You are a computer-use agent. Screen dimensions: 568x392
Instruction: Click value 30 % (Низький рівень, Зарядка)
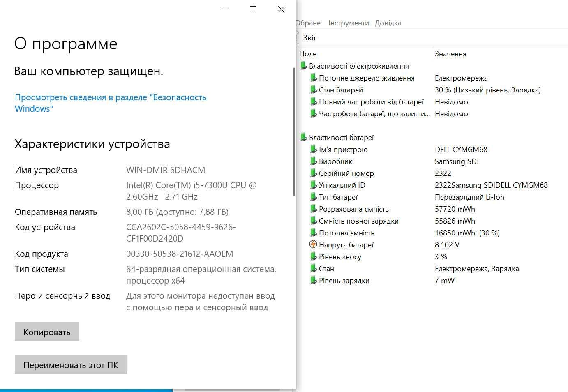[488, 90]
